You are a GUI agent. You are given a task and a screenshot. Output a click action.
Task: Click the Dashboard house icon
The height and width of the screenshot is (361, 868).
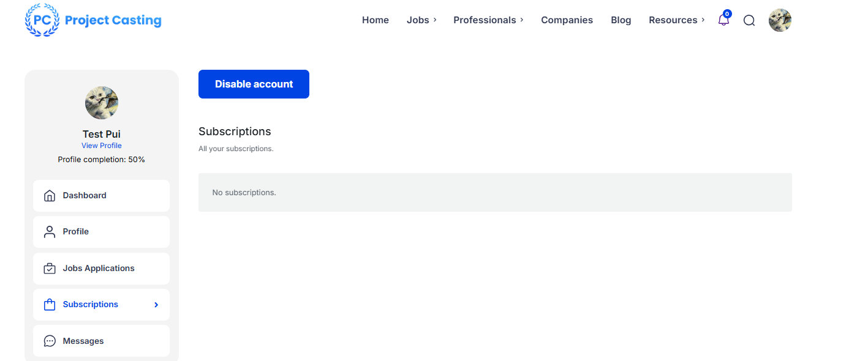(50, 196)
